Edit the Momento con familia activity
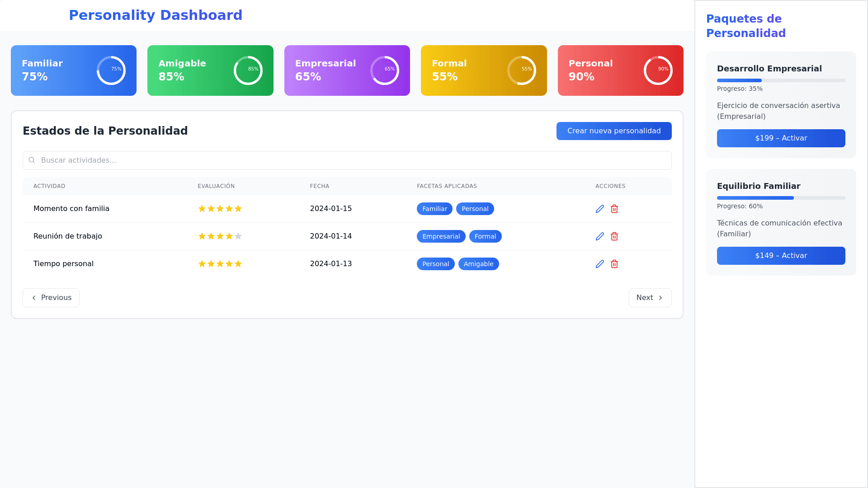 click(599, 209)
